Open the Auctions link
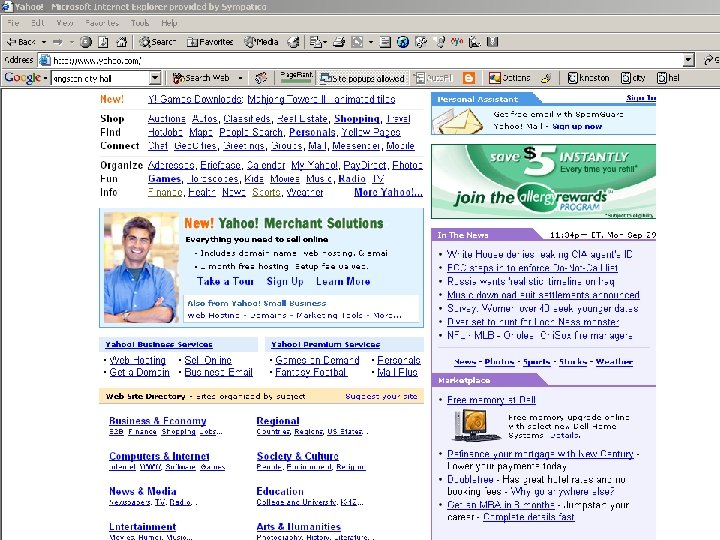The width and height of the screenshot is (720, 540). pyautogui.click(x=167, y=118)
